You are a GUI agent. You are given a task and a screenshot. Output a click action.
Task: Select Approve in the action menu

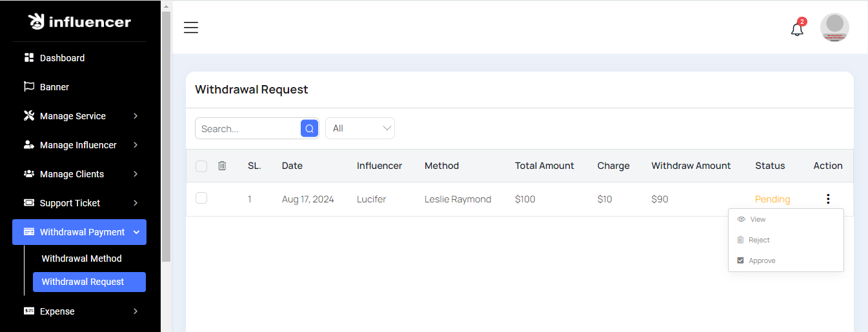[762, 260]
